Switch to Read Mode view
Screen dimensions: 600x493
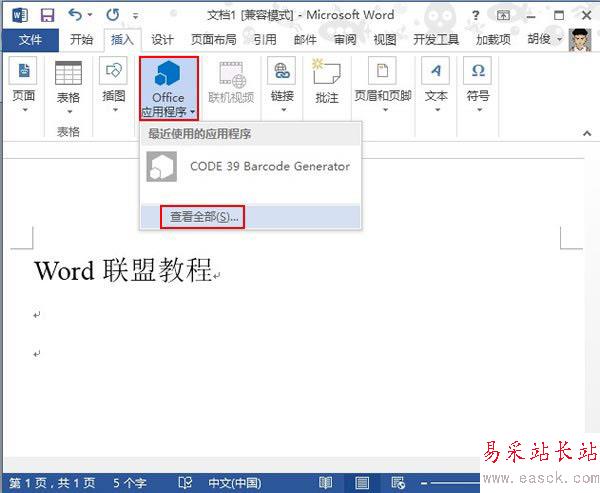[326, 483]
